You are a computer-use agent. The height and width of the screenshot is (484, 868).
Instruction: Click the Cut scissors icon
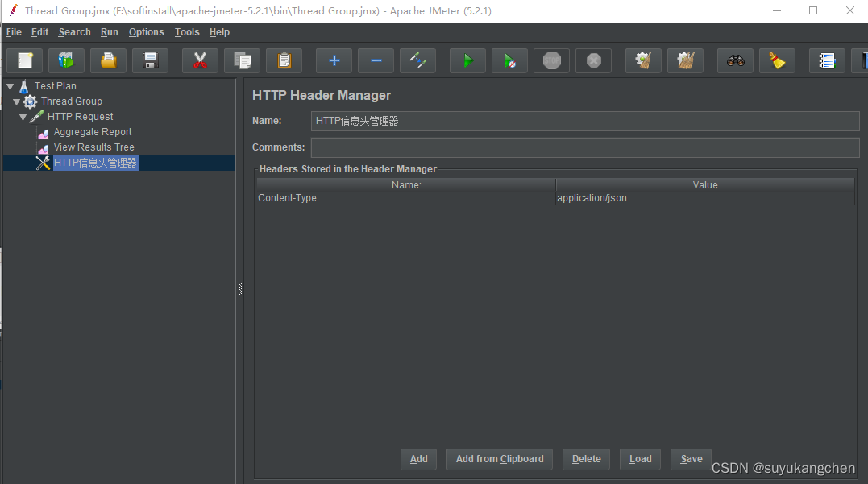click(x=201, y=61)
